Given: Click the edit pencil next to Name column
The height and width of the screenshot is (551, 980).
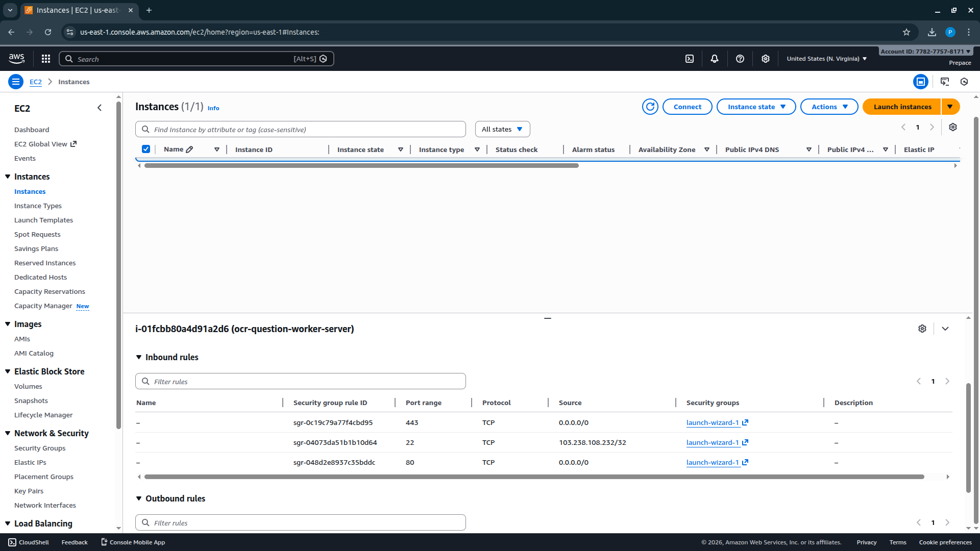Looking at the screenshot, I should [189, 149].
